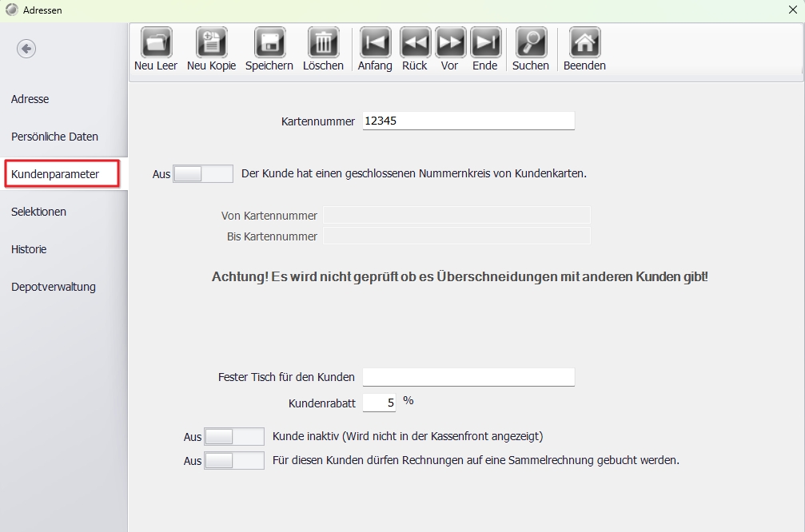Open Depotverwaltung section

pyautogui.click(x=54, y=287)
